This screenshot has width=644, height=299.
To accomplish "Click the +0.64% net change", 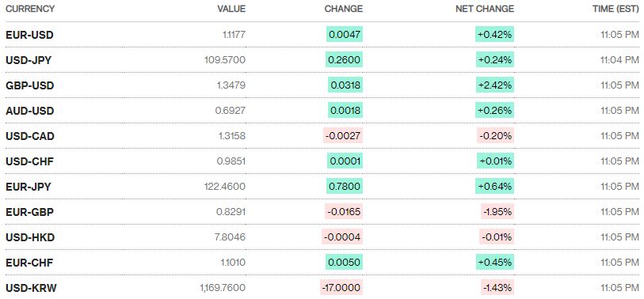I will coord(494,187).
